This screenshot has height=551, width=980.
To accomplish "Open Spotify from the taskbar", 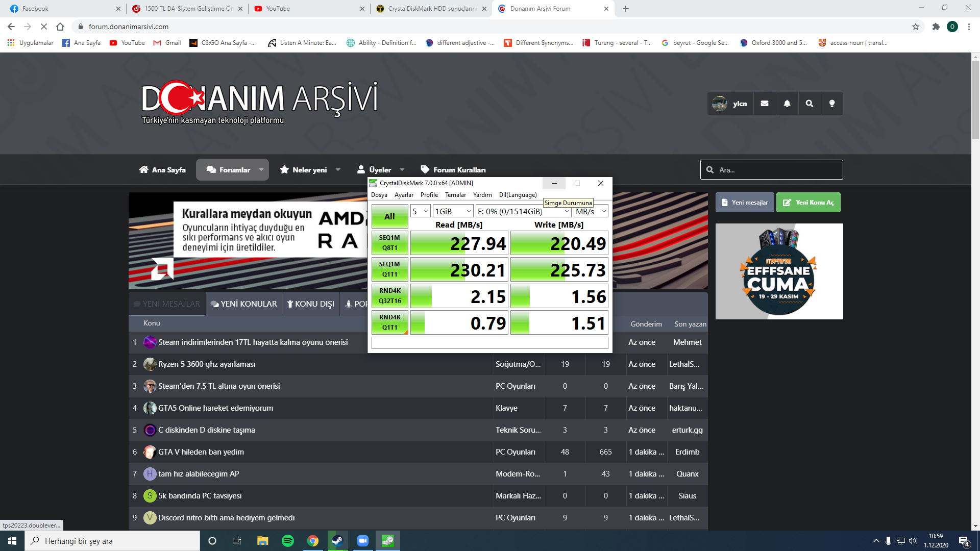I will pyautogui.click(x=287, y=541).
